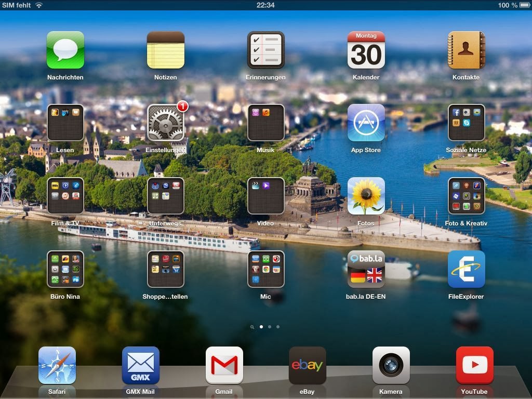532x399 pixels.
Task: Launch the Fotos sunflower app
Action: 366,196
